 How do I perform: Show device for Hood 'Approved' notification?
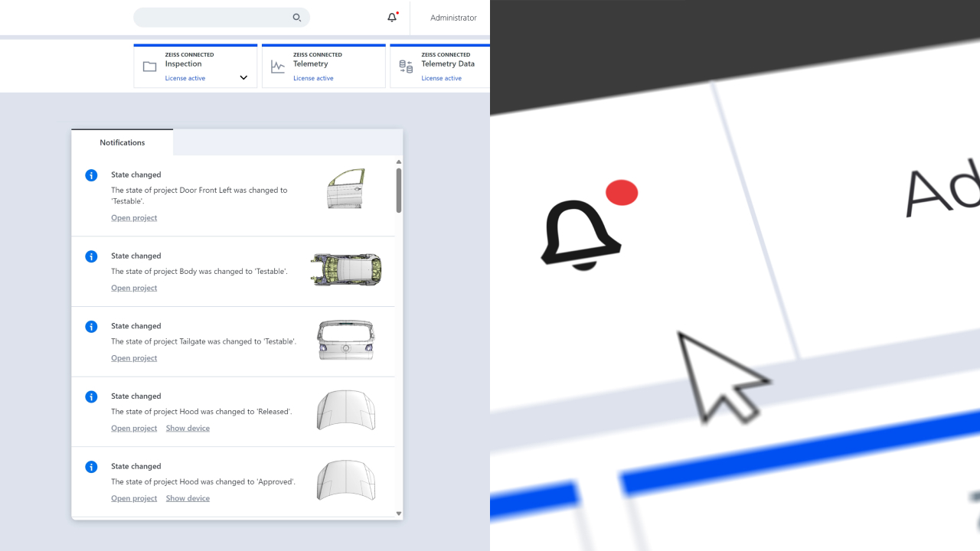[188, 499]
